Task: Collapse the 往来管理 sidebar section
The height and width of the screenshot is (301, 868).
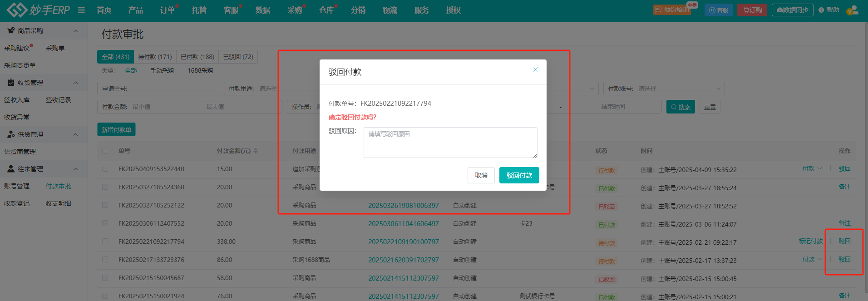Action: point(76,169)
